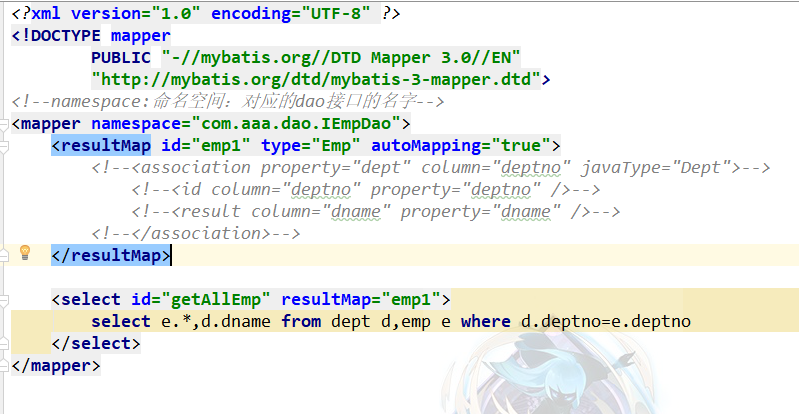
Task: Click the namespace Chinese comment line
Action: [228, 101]
